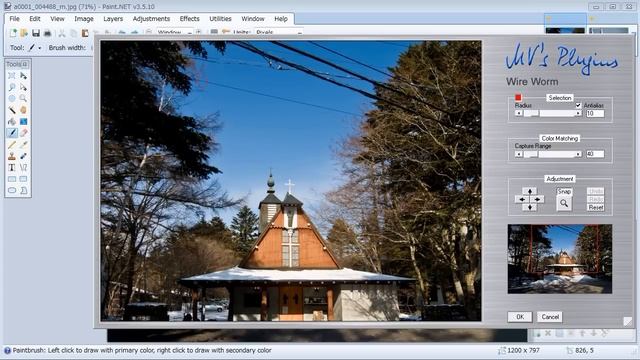Select the Line/Curve tool
The width and height of the screenshot is (640, 360).
coord(23,167)
